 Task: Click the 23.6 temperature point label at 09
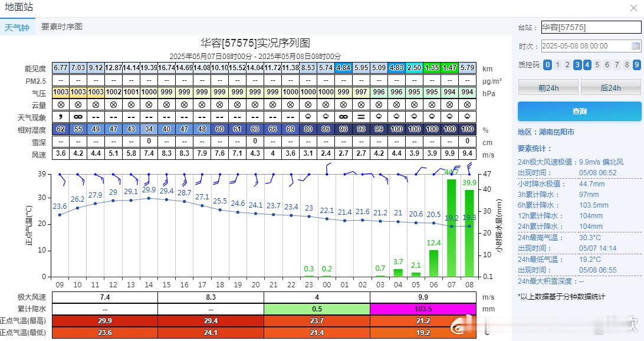[60, 206]
